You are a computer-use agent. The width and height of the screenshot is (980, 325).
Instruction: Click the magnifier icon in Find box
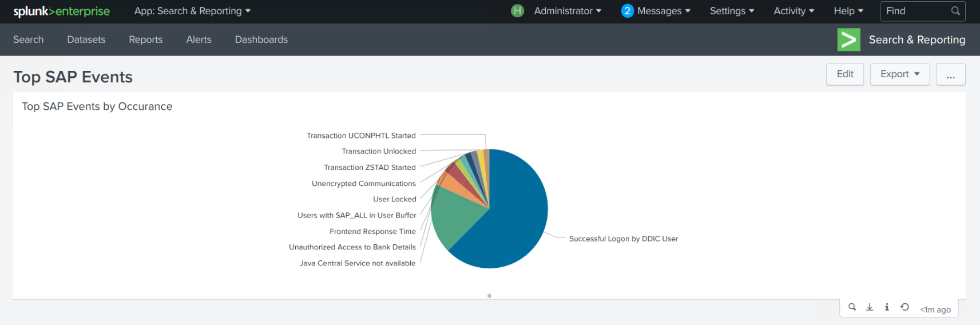[955, 11]
